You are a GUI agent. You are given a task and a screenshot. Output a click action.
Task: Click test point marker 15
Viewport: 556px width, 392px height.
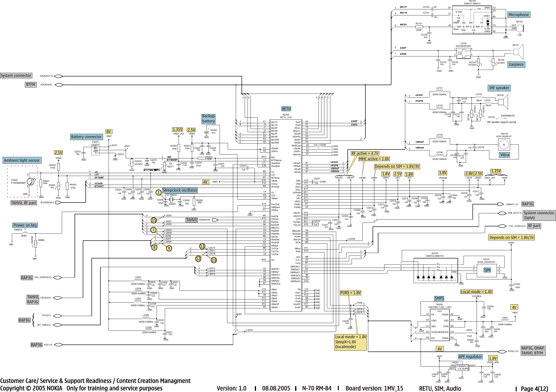pos(154,220)
